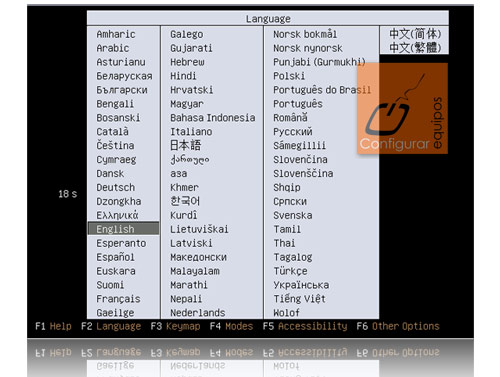Pick Tamil language
The width and height of the screenshot is (500, 377).
point(287,229)
